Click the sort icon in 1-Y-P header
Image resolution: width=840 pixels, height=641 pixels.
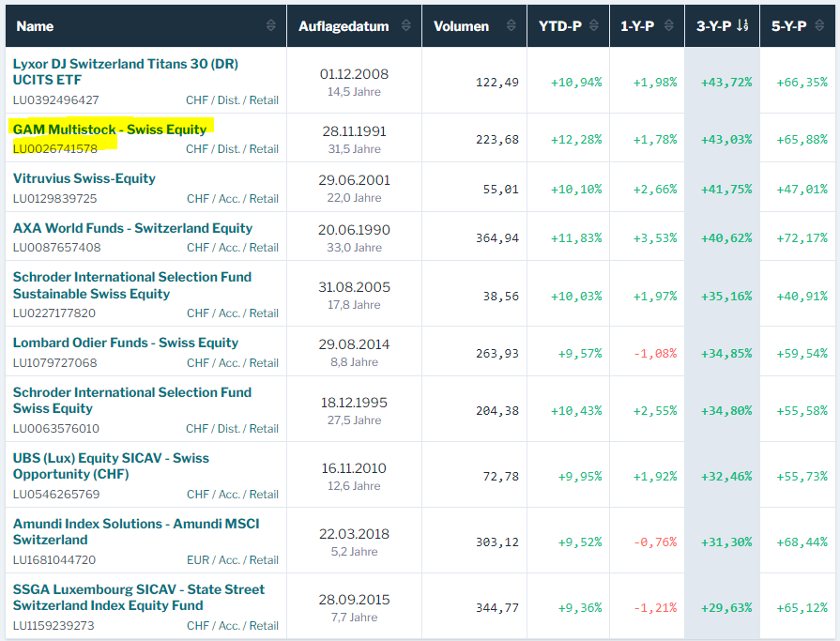pos(668,26)
